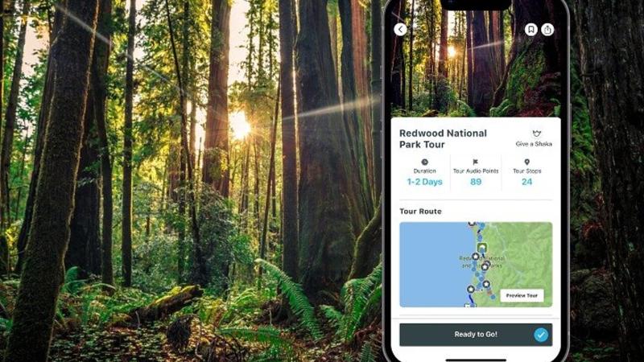Select the 1-2 Days duration value

click(425, 182)
